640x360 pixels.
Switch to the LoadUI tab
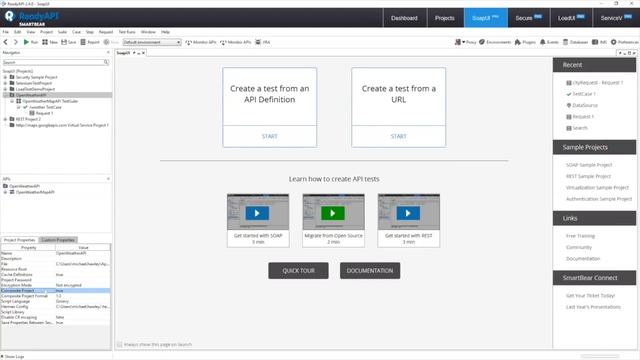point(571,18)
